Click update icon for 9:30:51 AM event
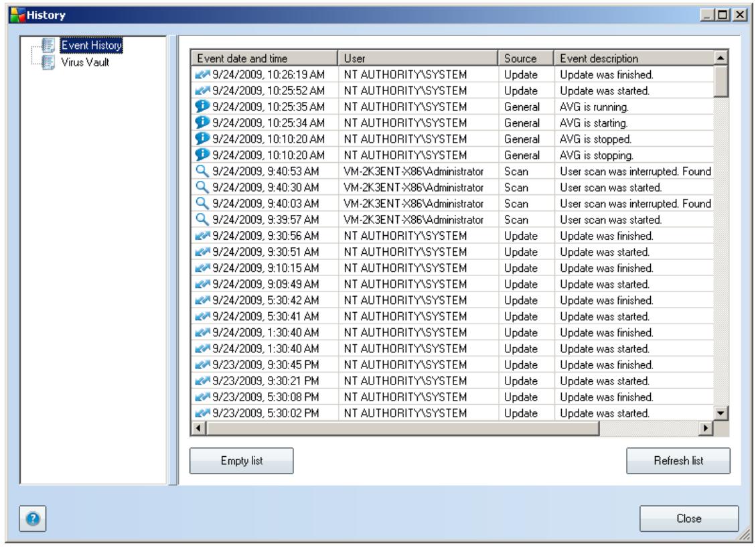Screen dimensions: 756x548 pos(202,251)
